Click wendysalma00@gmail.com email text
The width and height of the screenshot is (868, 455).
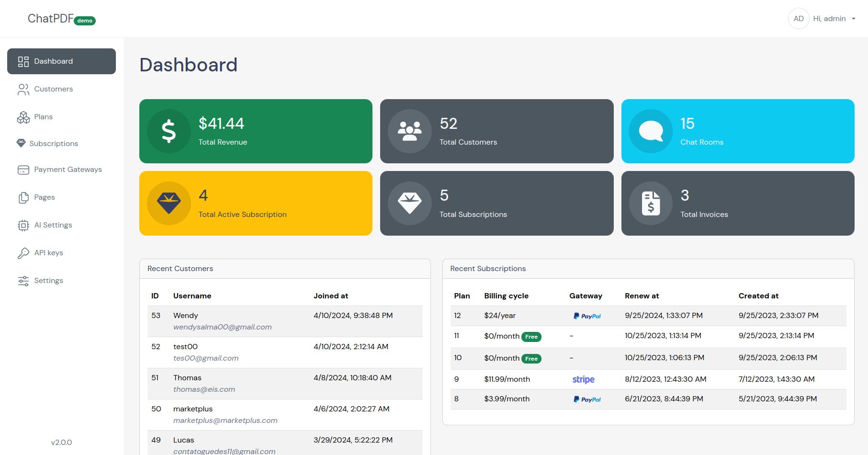click(x=222, y=327)
